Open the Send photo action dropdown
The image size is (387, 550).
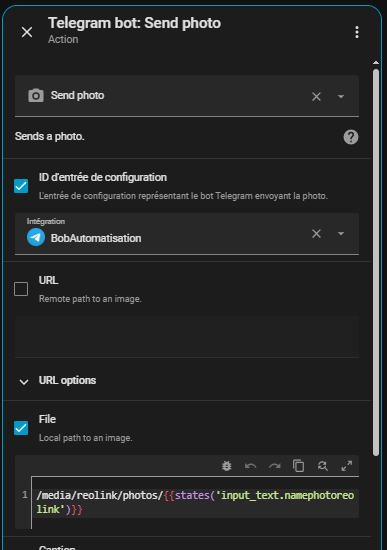point(341,96)
